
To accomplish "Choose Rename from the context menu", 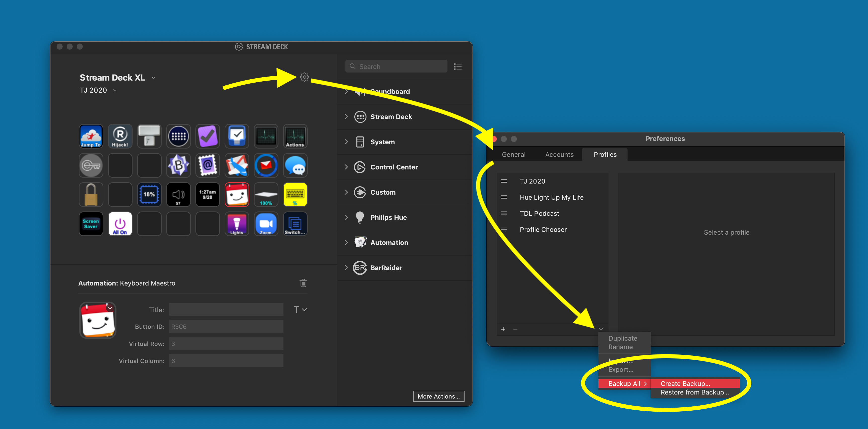I will click(620, 347).
